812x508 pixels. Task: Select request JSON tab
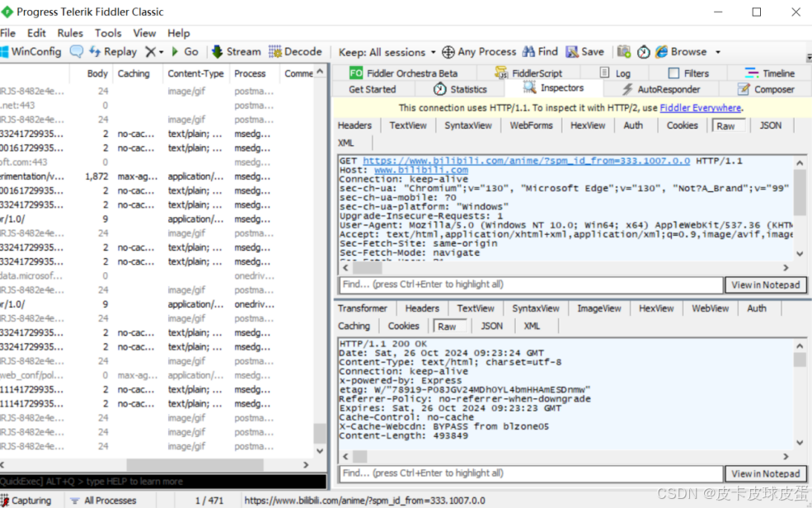pyautogui.click(x=770, y=125)
